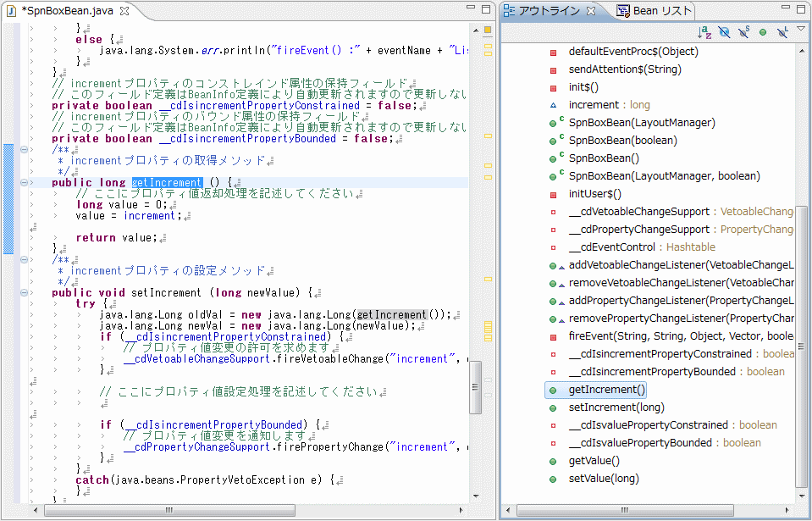
Task: Toggle Hide Non-Public Members green dot button
Action: (x=763, y=32)
